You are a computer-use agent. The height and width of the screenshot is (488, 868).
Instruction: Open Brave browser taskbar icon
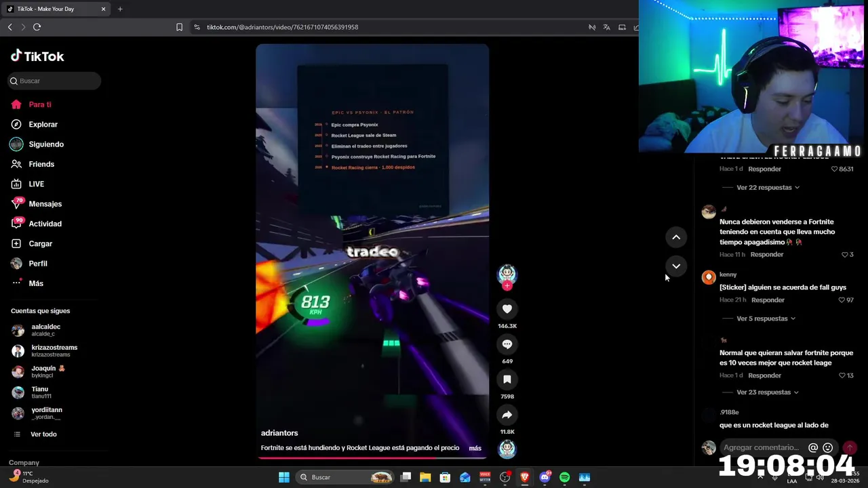point(525,477)
